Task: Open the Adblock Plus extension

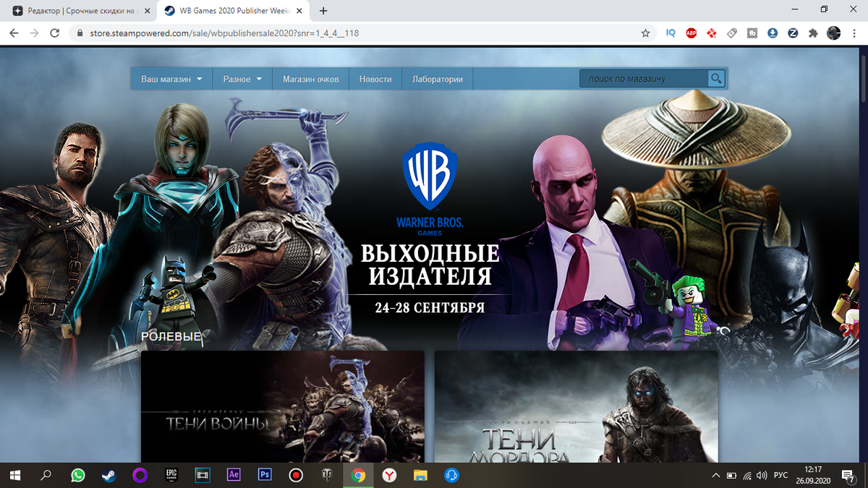Action: pyautogui.click(x=692, y=33)
